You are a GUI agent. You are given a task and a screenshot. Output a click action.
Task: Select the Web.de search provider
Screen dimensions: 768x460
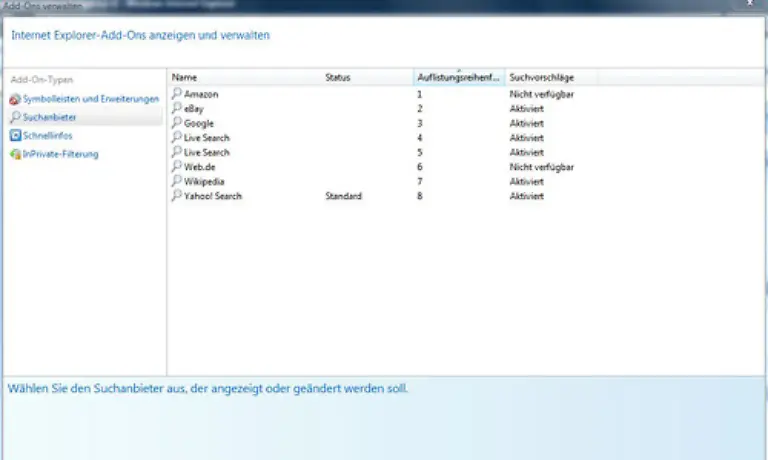point(200,167)
